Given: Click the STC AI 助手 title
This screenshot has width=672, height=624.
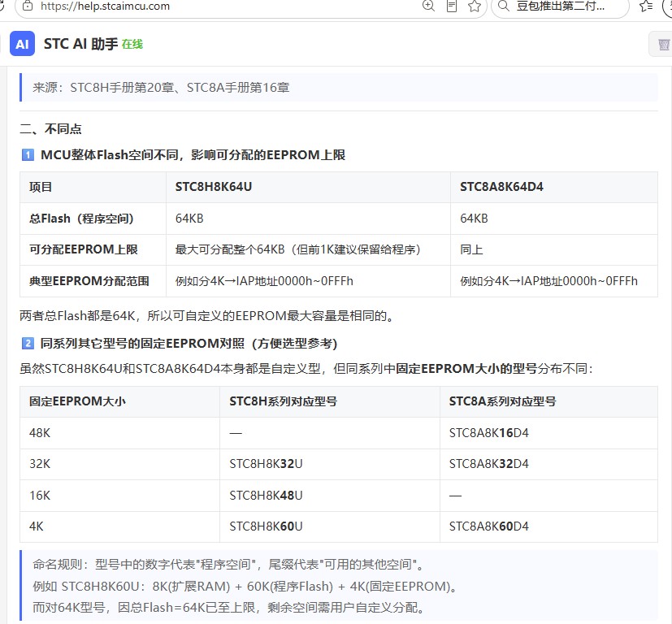Looking at the screenshot, I should tap(81, 44).
